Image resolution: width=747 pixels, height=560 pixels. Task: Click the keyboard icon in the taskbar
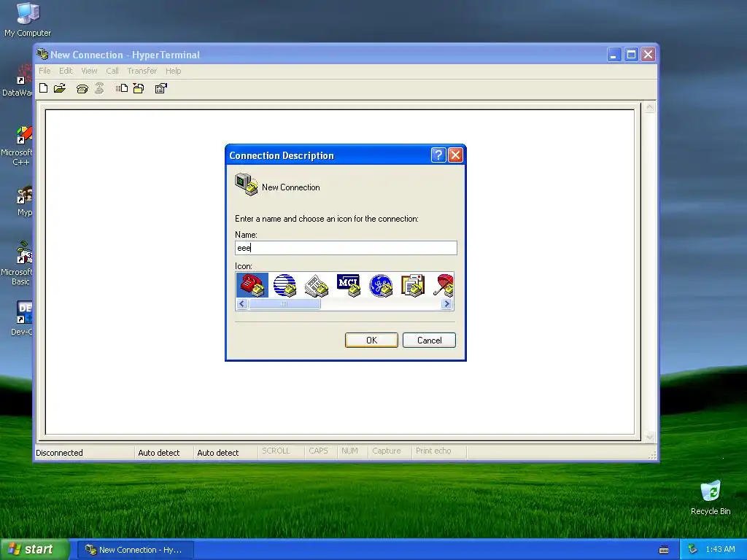pos(664,550)
